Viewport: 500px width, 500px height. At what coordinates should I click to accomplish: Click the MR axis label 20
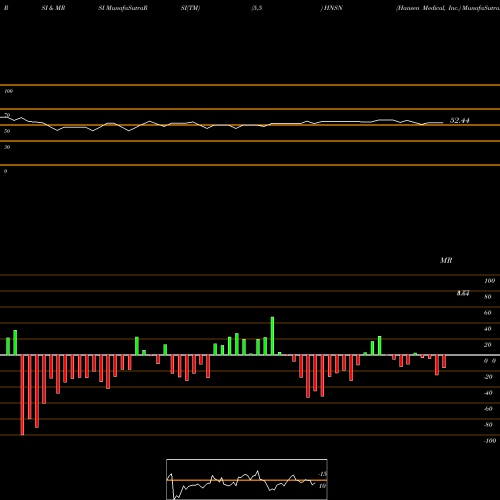(x=488, y=345)
